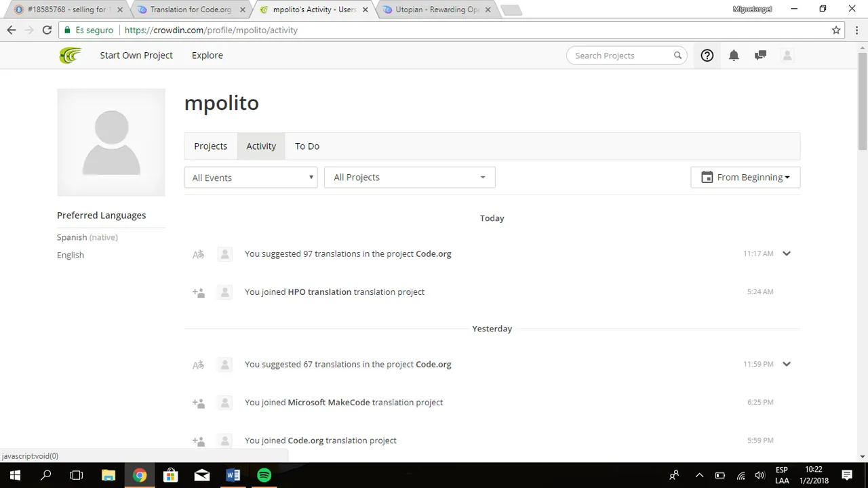868x488 pixels.
Task: Click Explore link in header
Action: [208, 56]
